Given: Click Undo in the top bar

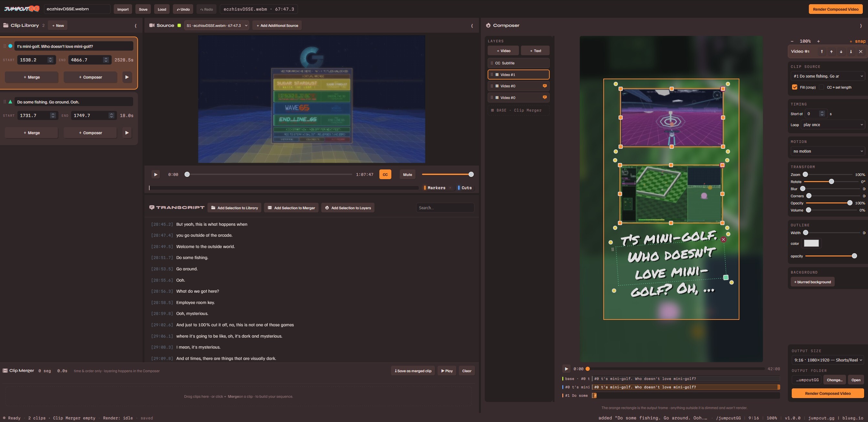Looking at the screenshot, I should pos(183,9).
